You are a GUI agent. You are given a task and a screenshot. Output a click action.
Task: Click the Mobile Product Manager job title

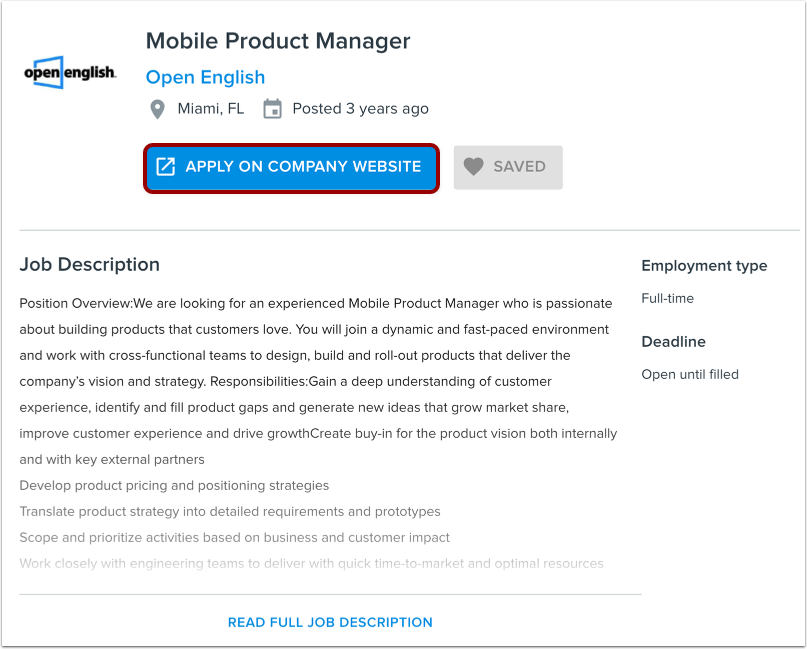click(x=278, y=41)
